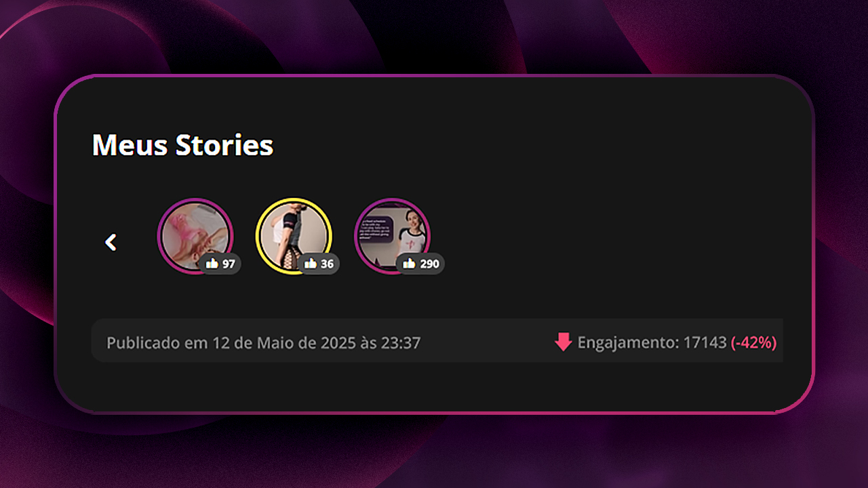Image resolution: width=868 pixels, height=488 pixels.
Task: Click the Engajamento: 17143 label
Action: [652, 343]
